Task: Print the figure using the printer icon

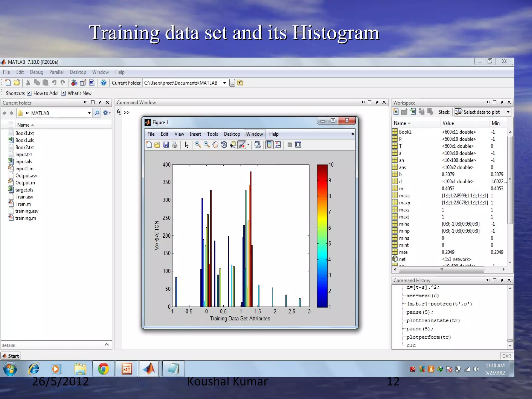Action: 175,145
